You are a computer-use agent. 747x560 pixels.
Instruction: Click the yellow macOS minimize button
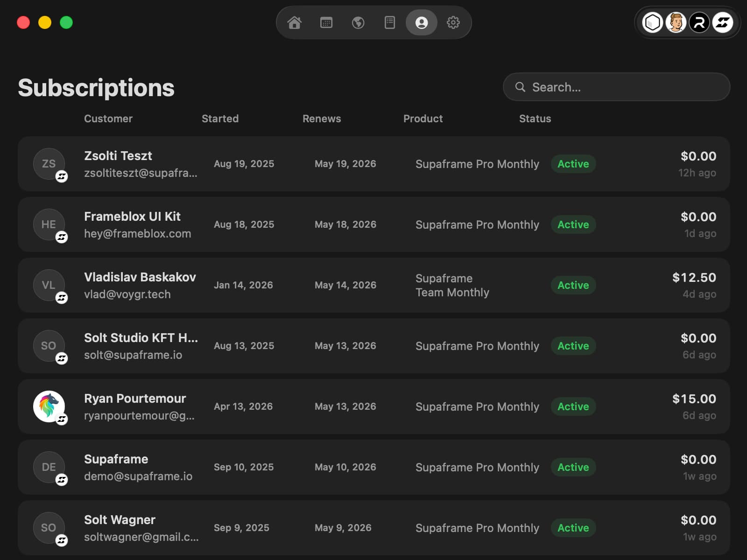45,22
